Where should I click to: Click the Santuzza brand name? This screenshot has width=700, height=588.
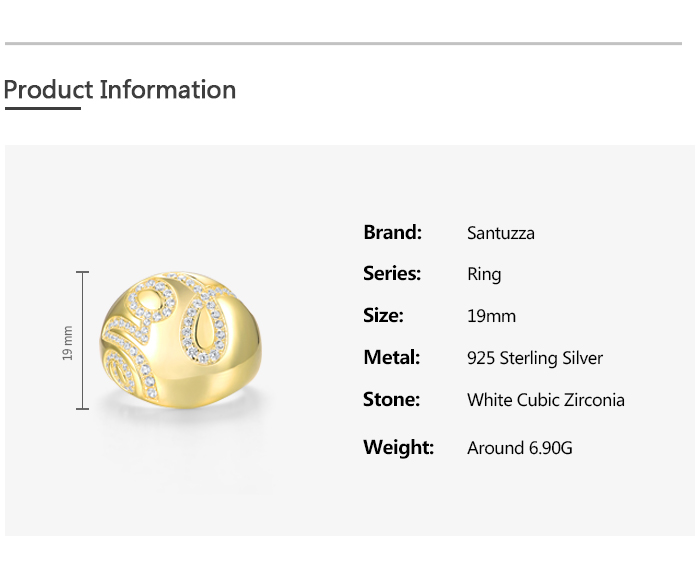501,233
